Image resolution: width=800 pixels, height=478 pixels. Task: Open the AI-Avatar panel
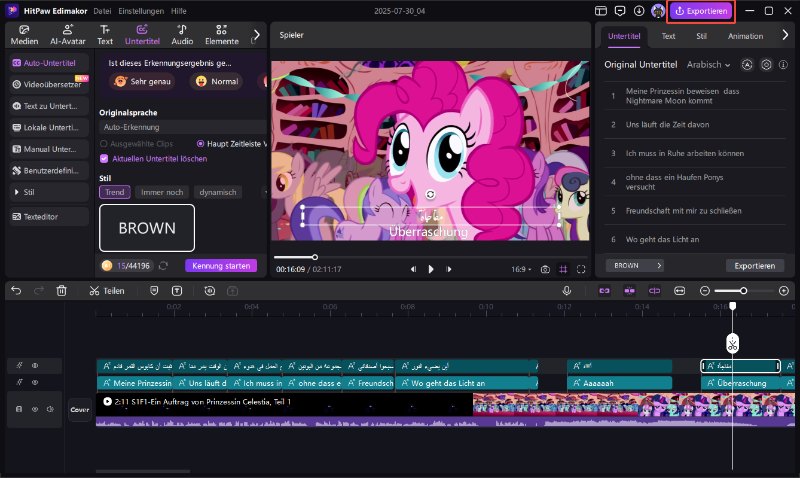pos(67,35)
